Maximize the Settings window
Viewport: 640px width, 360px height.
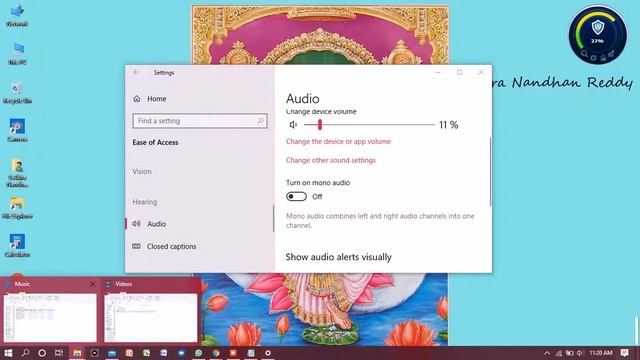460,72
